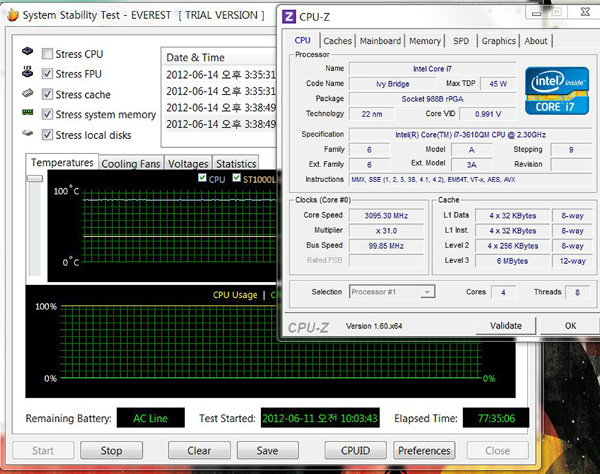Open the Cooling Fans tab
This screenshot has width=600, height=474.
[x=131, y=164]
